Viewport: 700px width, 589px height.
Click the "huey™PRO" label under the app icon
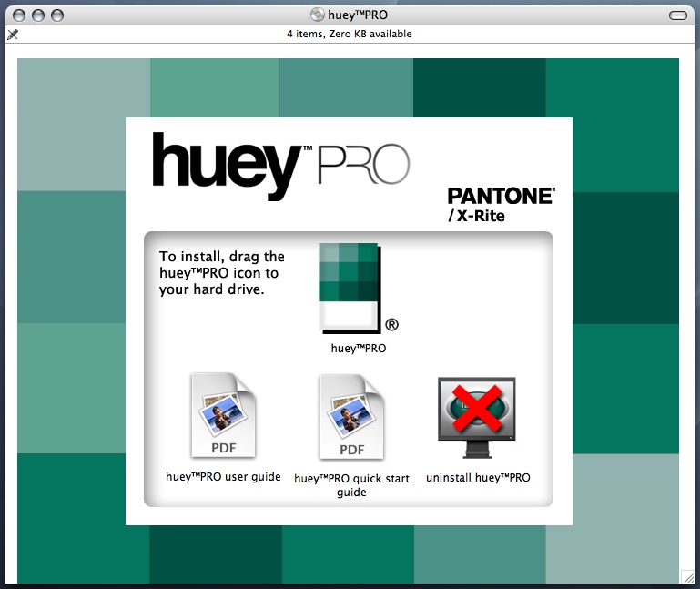[x=357, y=348]
